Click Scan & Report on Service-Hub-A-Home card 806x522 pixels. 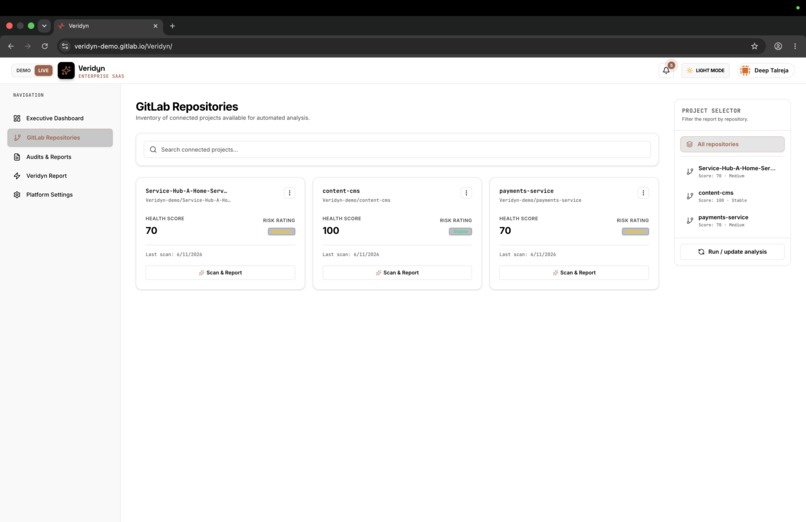221,273
